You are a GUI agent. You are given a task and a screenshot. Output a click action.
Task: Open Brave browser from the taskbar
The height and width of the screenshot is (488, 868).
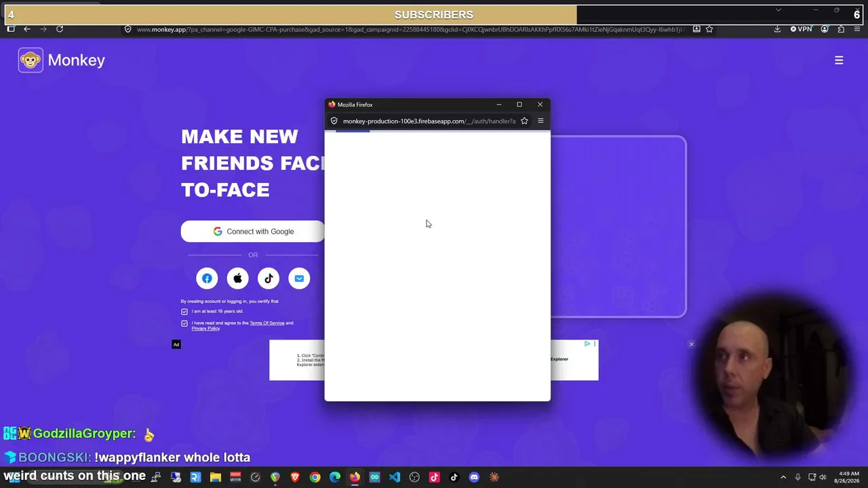point(295,477)
